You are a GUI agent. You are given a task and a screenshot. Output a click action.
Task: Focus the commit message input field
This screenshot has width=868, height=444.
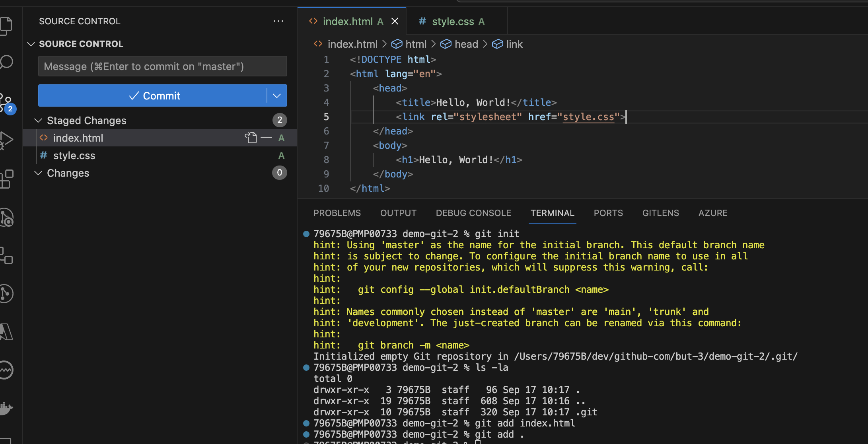(x=162, y=66)
